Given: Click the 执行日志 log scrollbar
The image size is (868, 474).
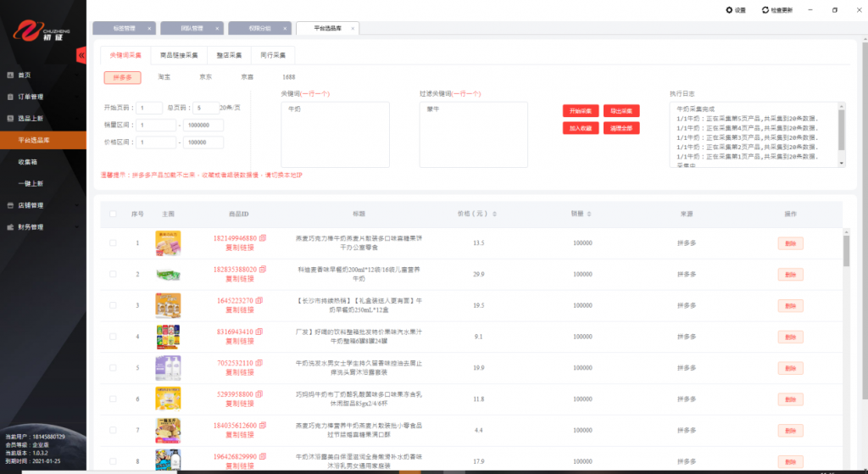Looking at the screenshot, I should (842, 130).
